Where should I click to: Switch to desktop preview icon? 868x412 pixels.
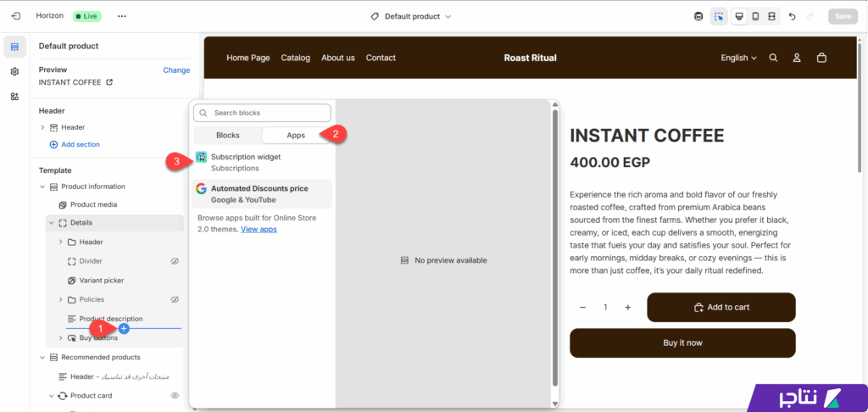[x=738, y=17]
